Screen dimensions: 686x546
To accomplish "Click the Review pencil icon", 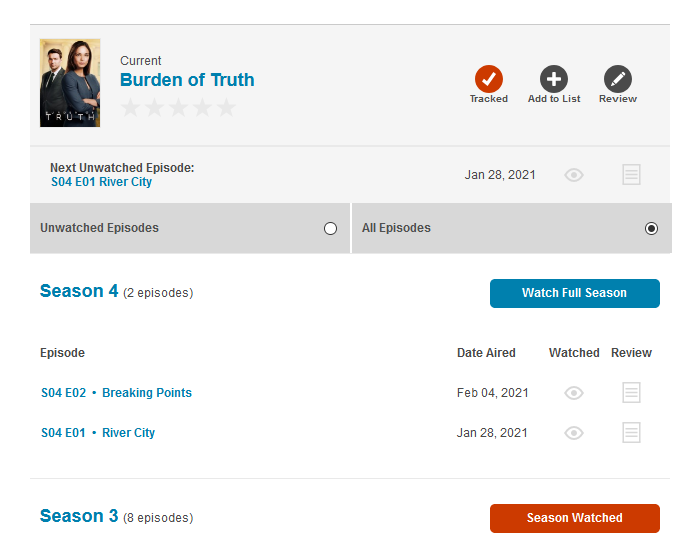I will pos(618,79).
